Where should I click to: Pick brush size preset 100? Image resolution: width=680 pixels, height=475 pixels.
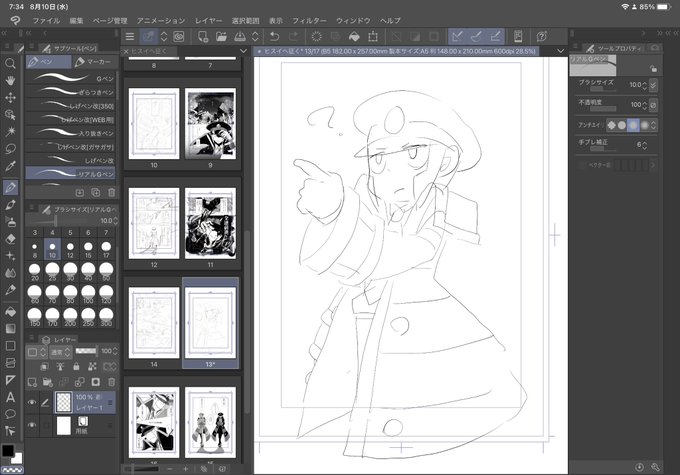pyautogui.click(x=88, y=294)
